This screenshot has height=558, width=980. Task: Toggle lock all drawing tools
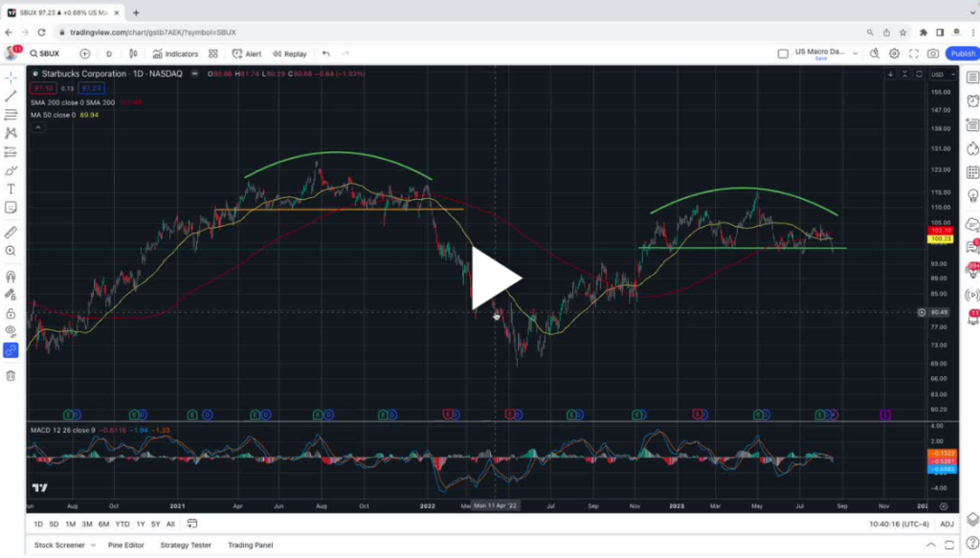point(11,313)
